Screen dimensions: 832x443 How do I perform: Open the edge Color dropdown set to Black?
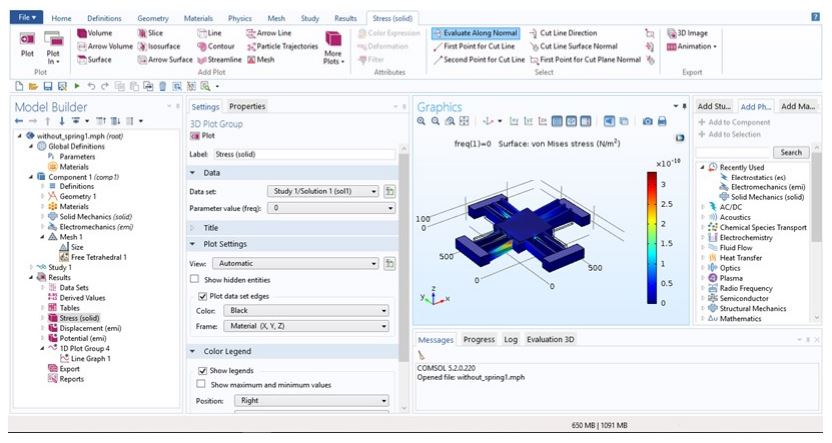[310, 311]
